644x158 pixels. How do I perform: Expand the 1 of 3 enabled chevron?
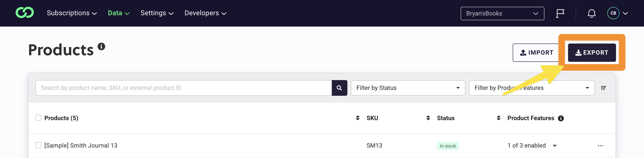tap(555, 146)
